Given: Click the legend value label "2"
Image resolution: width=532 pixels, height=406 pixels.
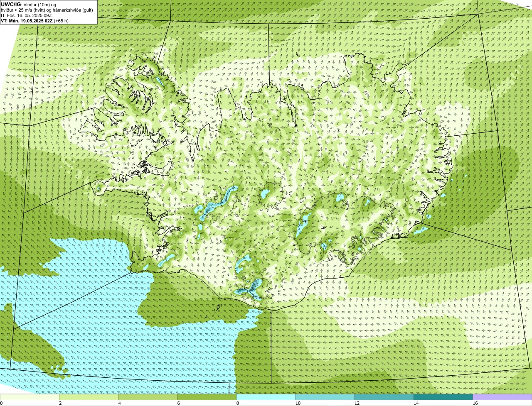Looking at the screenshot, I should coord(60,403).
